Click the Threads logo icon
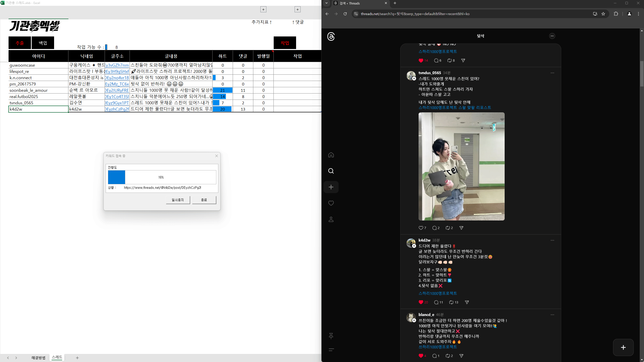The height and width of the screenshot is (362, 644). click(331, 36)
